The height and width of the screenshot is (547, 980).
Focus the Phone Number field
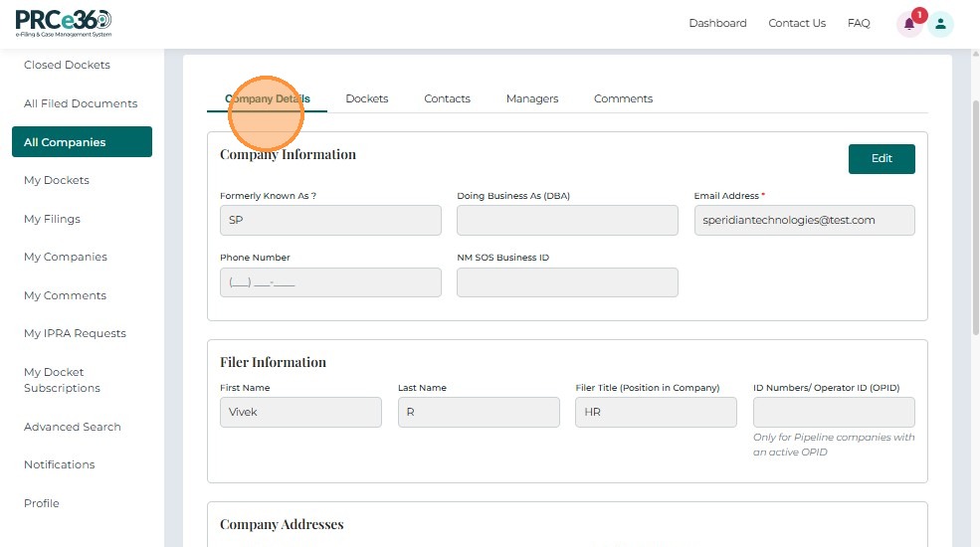pyautogui.click(x=330, y=282)
